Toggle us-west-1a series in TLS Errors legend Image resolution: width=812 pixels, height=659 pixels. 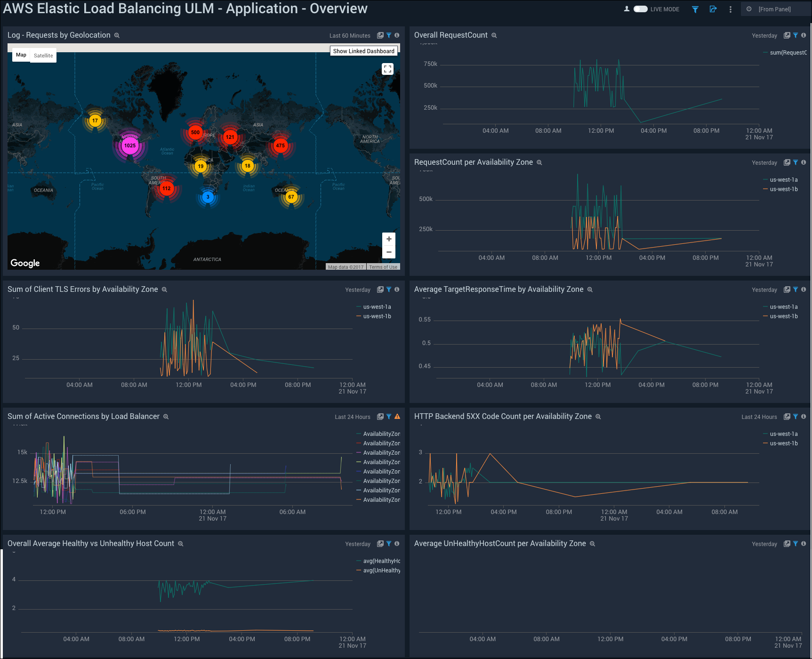(x=377, y=307)
